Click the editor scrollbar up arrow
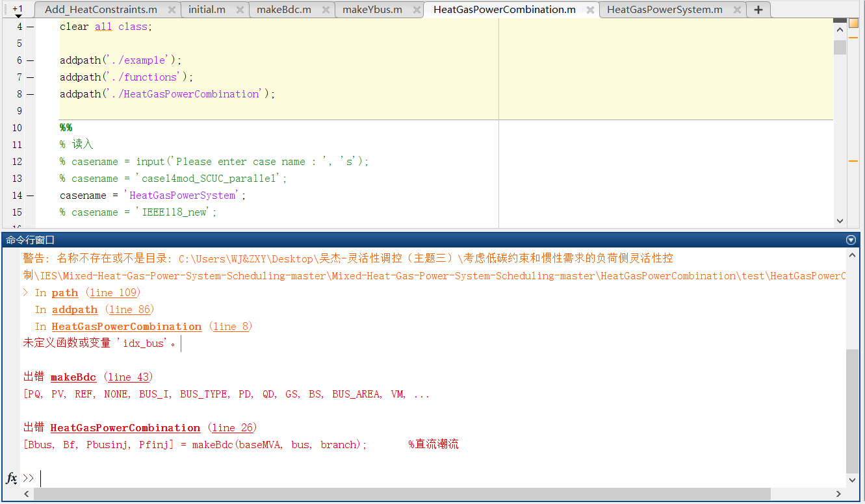865x504 pixels. [840, 30]
